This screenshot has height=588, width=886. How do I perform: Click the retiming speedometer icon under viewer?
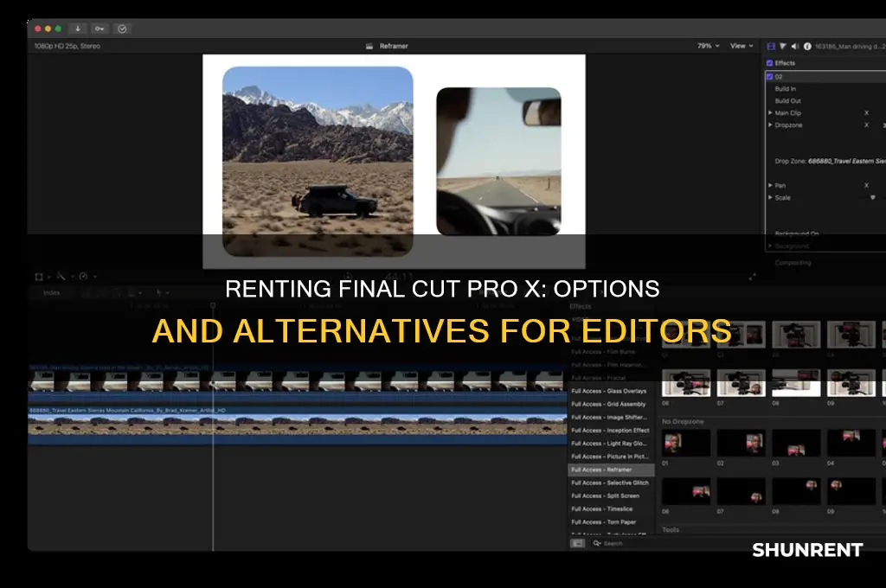pyautogui.click(x=84, y=276)
